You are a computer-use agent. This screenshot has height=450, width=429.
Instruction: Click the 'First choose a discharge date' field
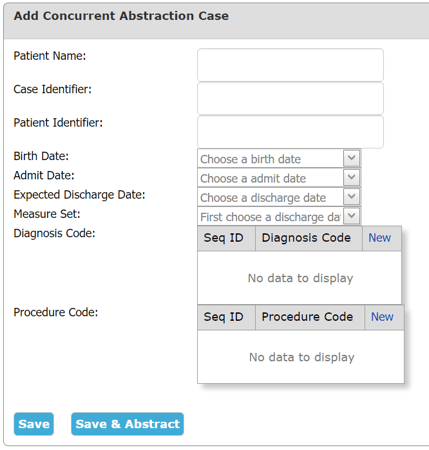coord(271,217)
